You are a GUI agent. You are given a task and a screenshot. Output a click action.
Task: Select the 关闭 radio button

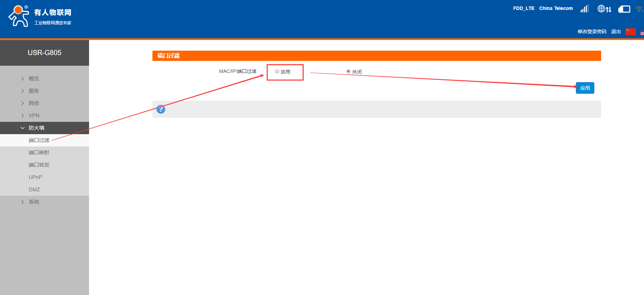(x=348, y=72)
